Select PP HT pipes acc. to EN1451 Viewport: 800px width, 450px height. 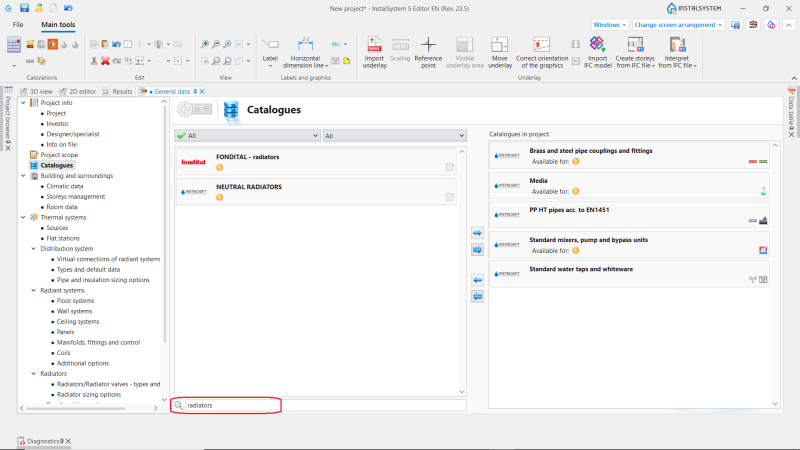click(x=630, y=215)
